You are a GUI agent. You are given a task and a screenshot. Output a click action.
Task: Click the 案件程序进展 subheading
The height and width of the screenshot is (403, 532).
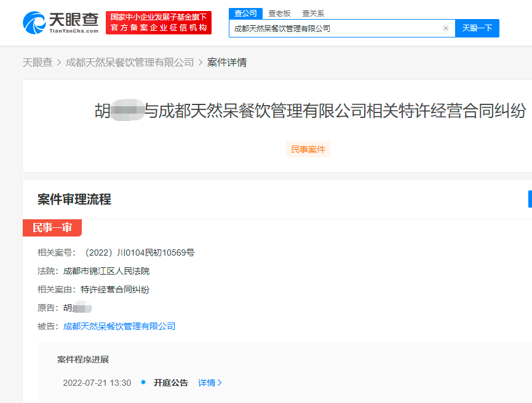[x=83, y=359]
